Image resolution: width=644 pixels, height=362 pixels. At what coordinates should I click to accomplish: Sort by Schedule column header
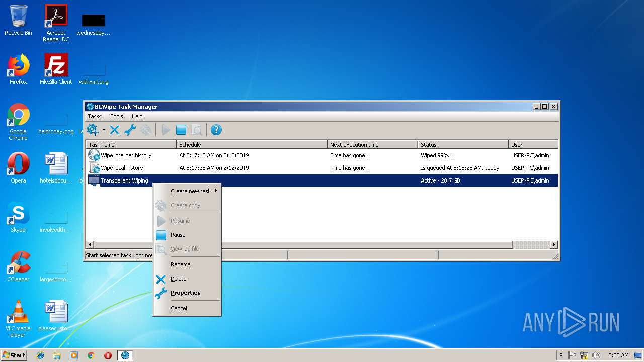point(252,144)
